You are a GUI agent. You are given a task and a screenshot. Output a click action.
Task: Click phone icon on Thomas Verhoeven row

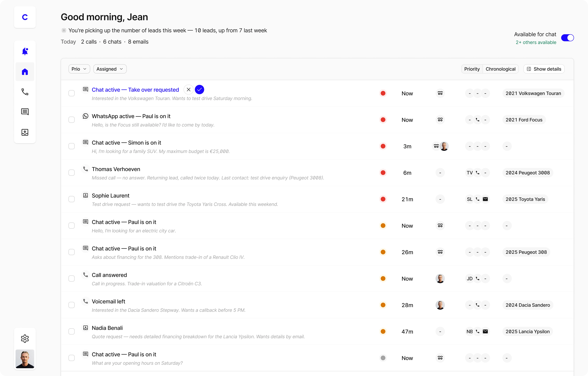pos(477,173)
